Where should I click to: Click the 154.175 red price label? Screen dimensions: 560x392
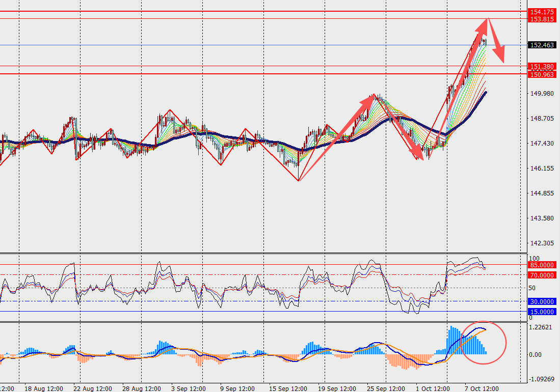click(x=542, y=12)
